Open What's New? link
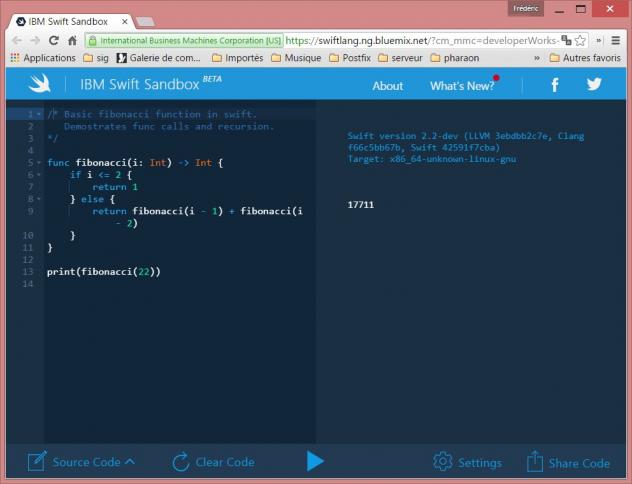 coord(461,86)
